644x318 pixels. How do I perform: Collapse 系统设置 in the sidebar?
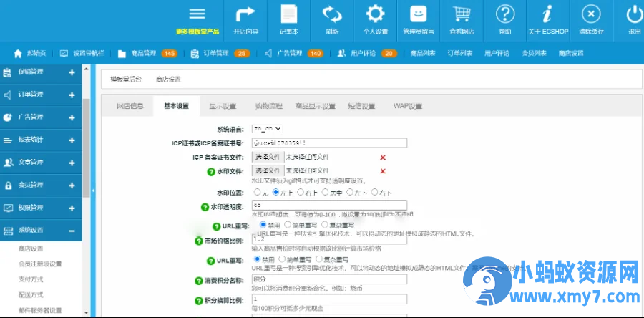[72, 231]
